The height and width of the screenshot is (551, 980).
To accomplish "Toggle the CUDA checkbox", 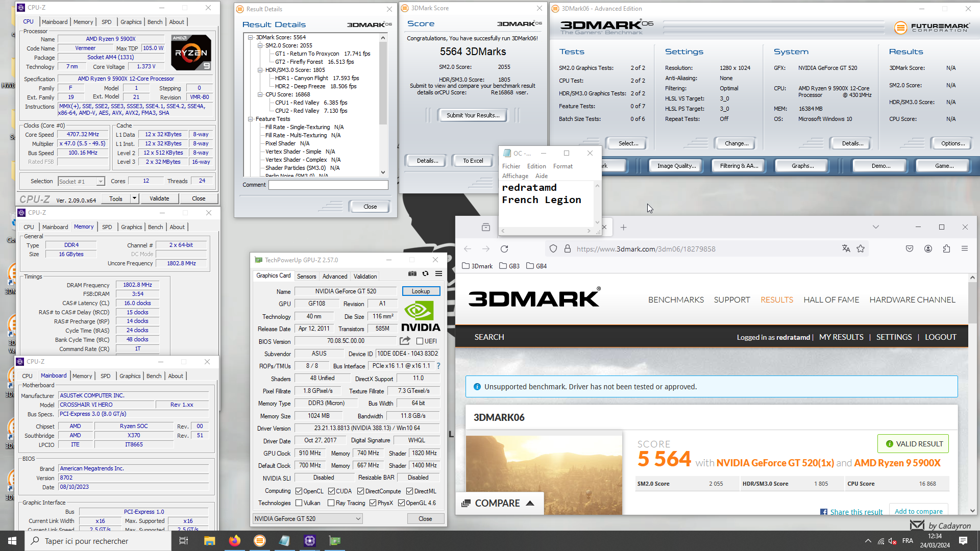I will click(x=332, y=491).
